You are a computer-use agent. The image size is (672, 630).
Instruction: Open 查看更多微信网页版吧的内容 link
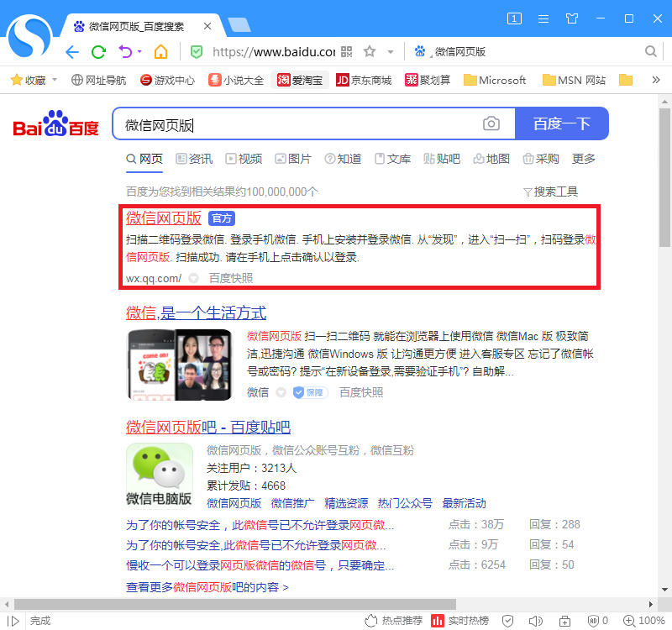(x=207, y=587)
